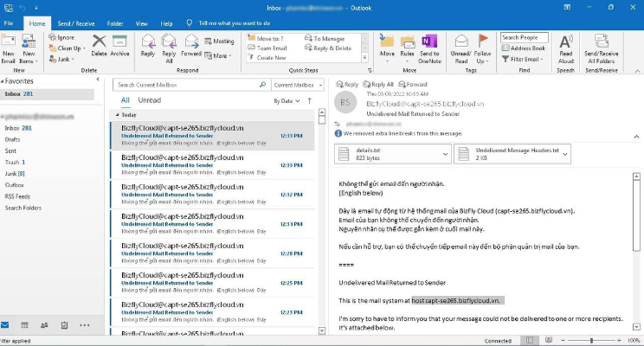Screen dimensions: 644x346
Task: Open the Follow Up flag menu
Action: pos(483,48)
